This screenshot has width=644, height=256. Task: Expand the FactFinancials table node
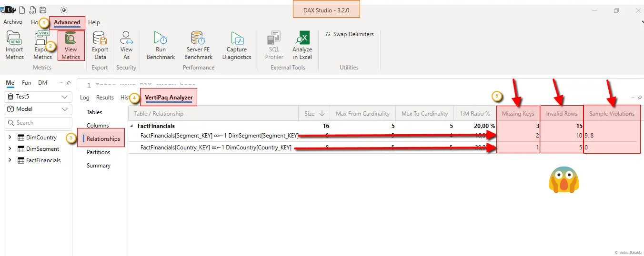[10, 160]
